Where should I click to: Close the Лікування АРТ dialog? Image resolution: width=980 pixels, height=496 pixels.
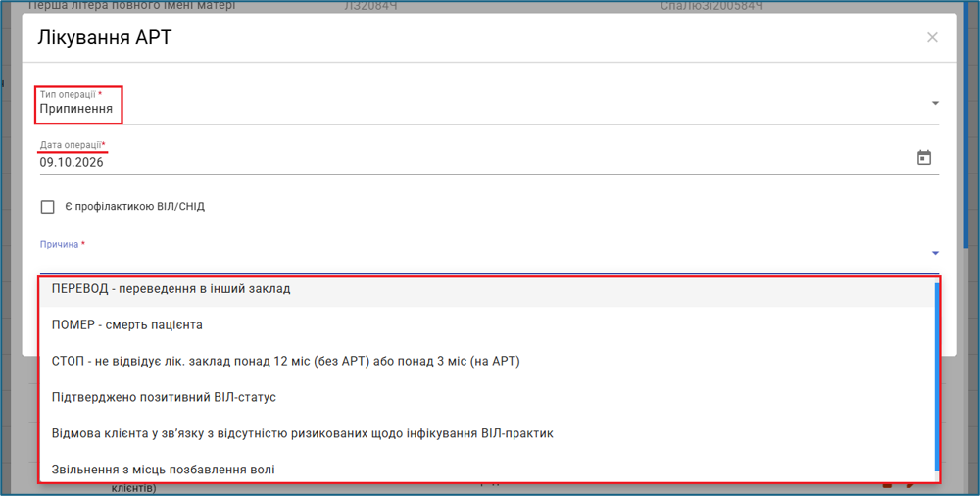tap(932, 37)
